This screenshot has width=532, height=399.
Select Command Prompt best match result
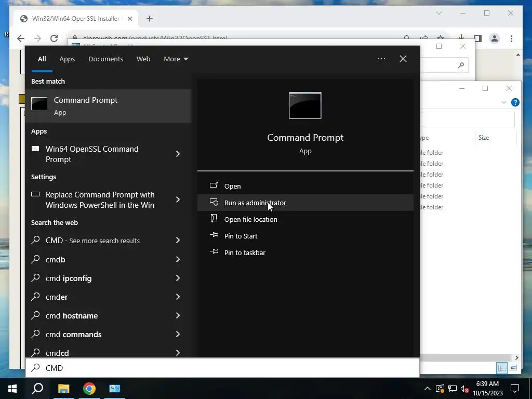click(109, 106)
